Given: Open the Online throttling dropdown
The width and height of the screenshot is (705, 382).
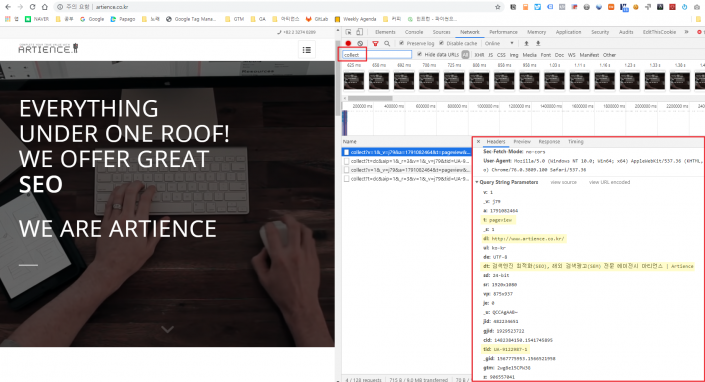Looking at the screenshot, I should [x=499, y=44].
